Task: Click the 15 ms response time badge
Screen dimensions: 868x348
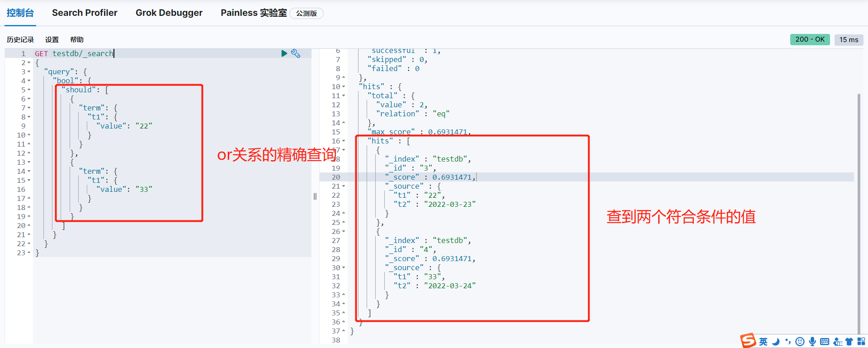Action: click(849, 39)
